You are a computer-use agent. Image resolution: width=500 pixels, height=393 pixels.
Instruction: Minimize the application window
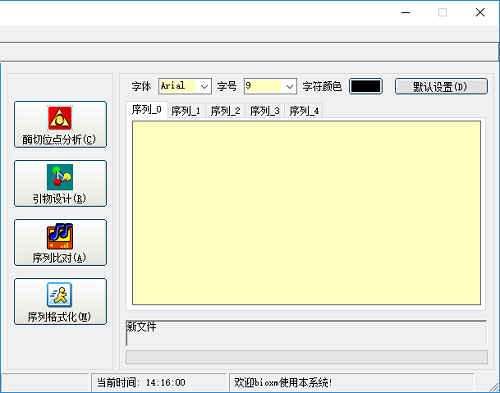pyautogui.click(x=406, y=13)
